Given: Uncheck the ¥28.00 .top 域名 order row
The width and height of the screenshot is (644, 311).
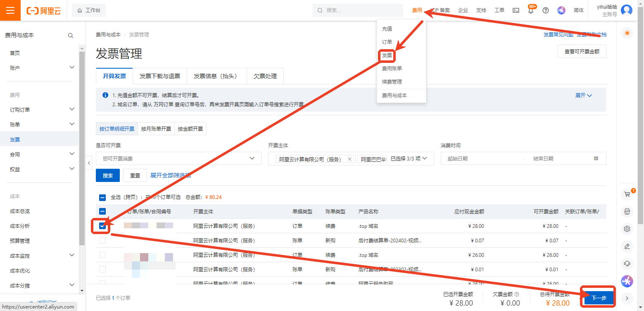Looking at the screenshot, I should (x=102, y=226).
